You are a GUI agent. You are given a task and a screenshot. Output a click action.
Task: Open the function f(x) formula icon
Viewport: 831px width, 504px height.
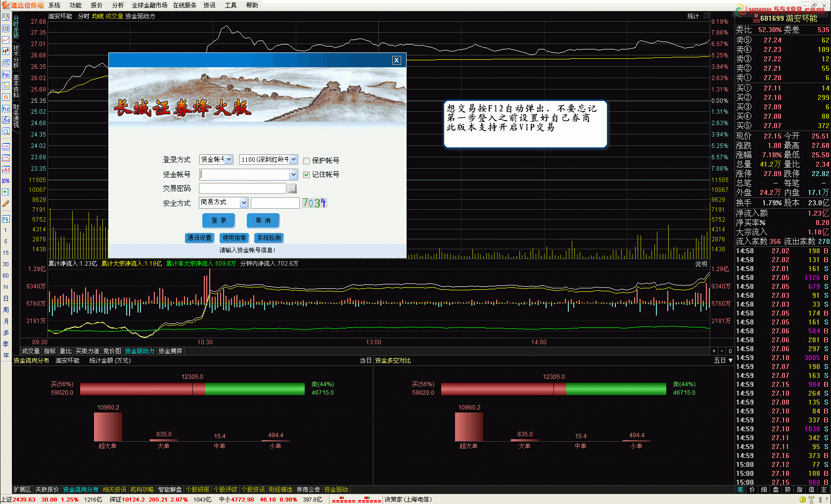click(5, 120)
